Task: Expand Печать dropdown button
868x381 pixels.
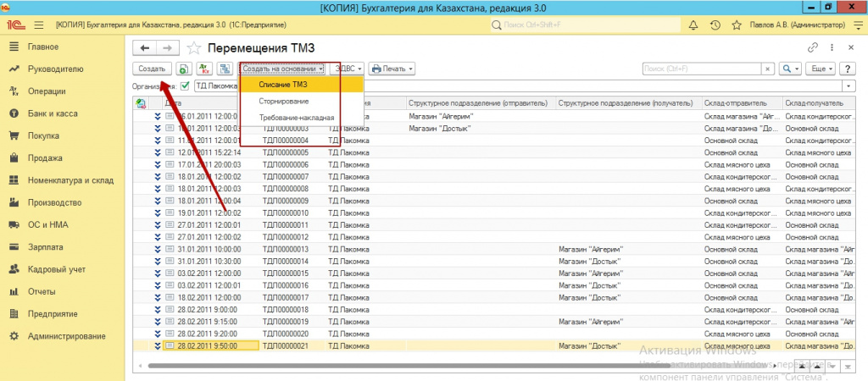Action: (x=392, y=69)
